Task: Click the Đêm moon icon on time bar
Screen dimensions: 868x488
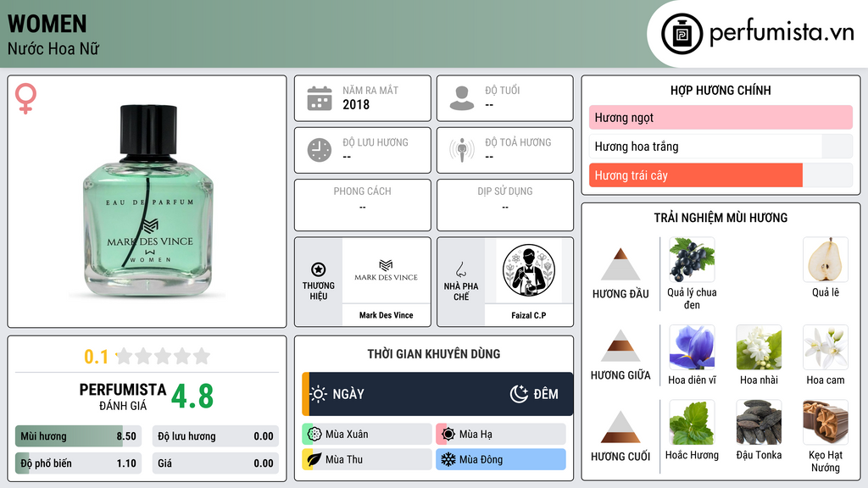Action: (x=519, y=394)
